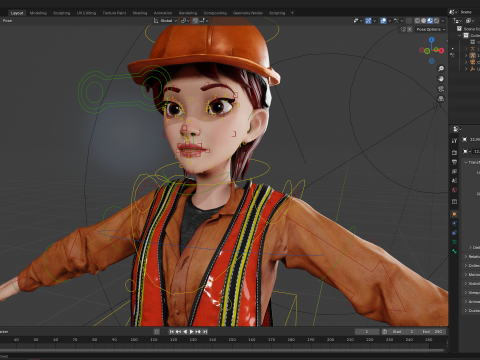Select wireframe viewport shading
This screenshot has height=360, width=480.
click(x=417, y=21)
